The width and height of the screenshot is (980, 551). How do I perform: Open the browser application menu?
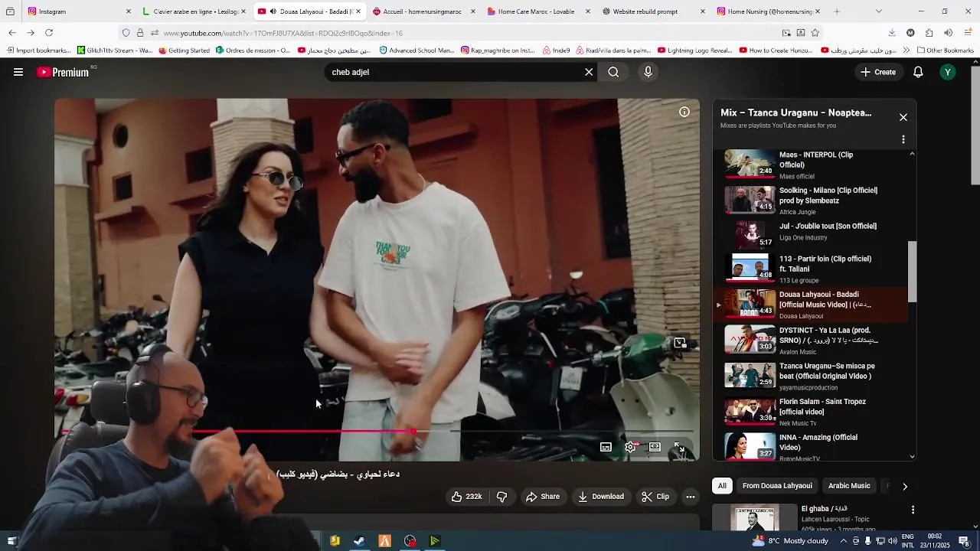pos(968,33)
